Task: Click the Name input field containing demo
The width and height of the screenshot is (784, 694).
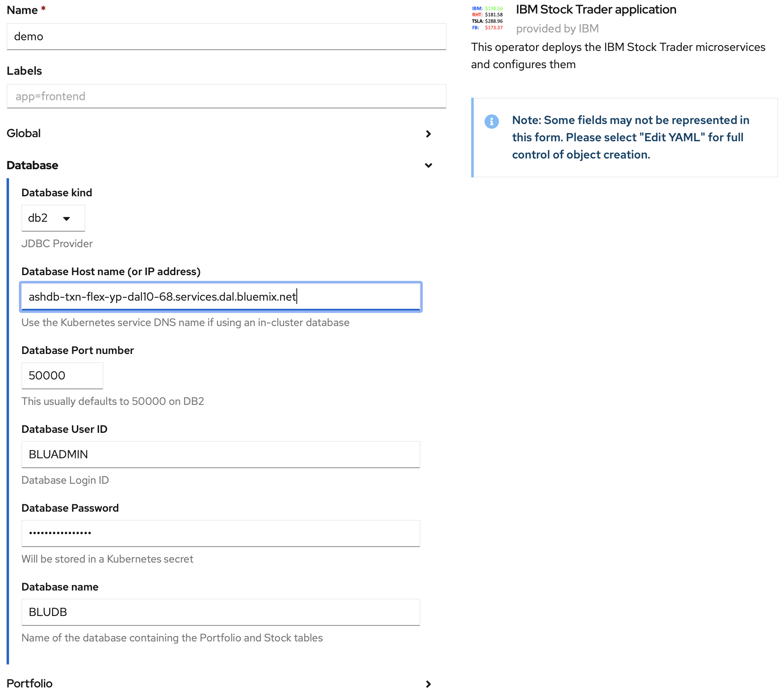Action: [x=226, y=37]
